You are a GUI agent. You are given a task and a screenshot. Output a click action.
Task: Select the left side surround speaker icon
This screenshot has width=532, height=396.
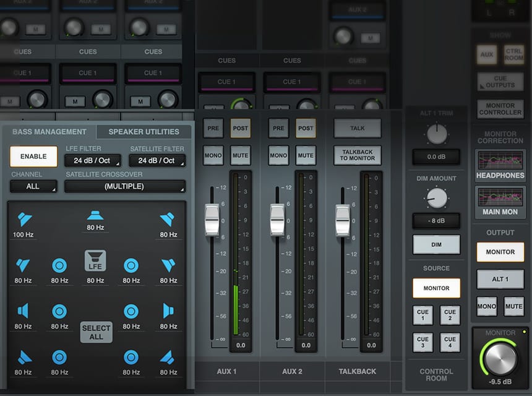tap(23, 311)
